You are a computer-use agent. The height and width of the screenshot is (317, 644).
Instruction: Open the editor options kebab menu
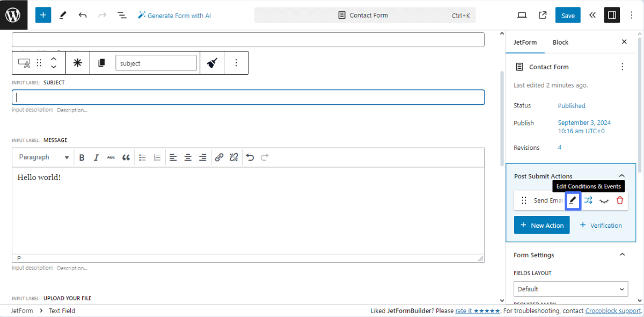click(631, 15)
